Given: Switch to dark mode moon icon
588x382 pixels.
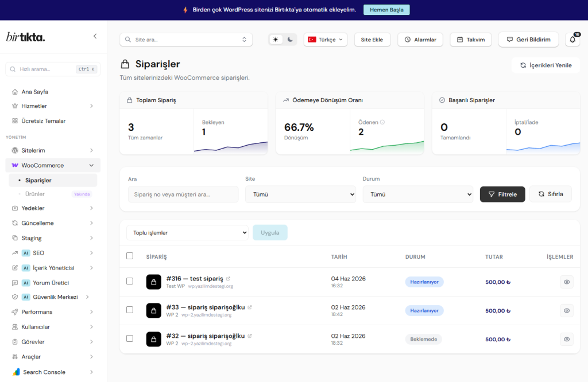Looking at the screenshot, I should point(290,40).
